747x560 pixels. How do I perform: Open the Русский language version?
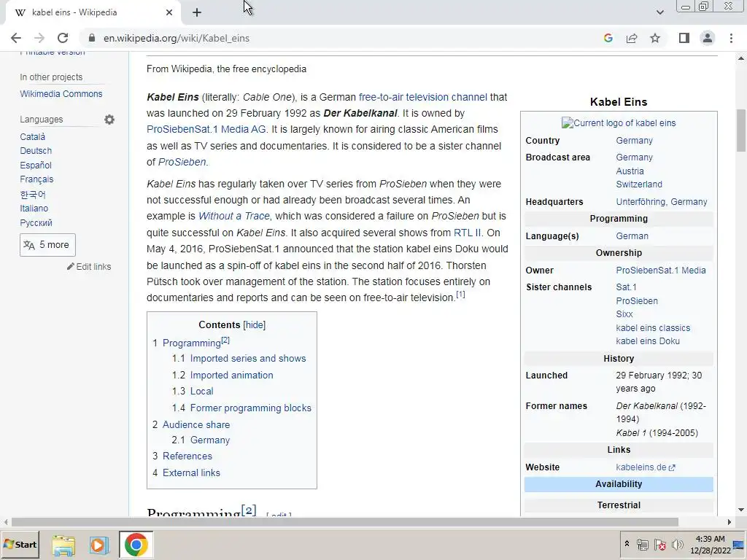point(36,223)
